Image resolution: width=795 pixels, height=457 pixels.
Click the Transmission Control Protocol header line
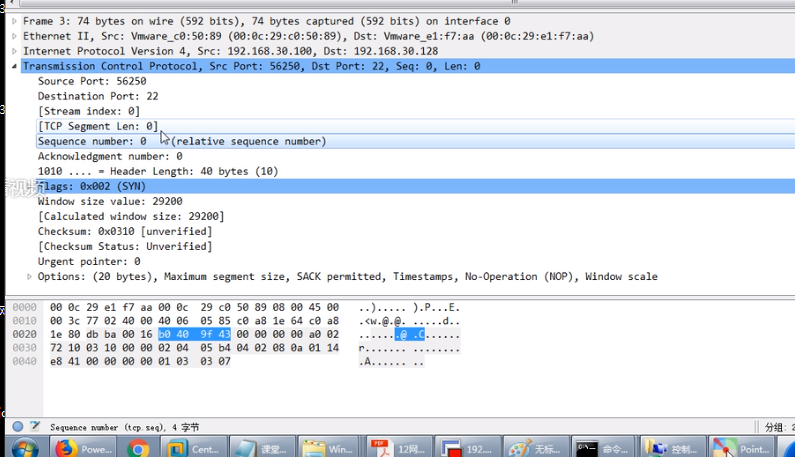(408, 66)
